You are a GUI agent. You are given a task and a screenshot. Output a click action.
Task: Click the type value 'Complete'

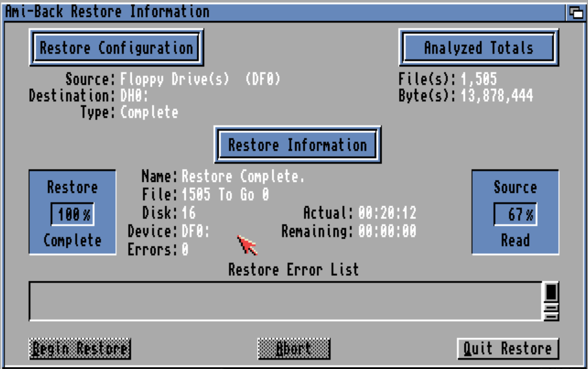(x=149, y=112)
